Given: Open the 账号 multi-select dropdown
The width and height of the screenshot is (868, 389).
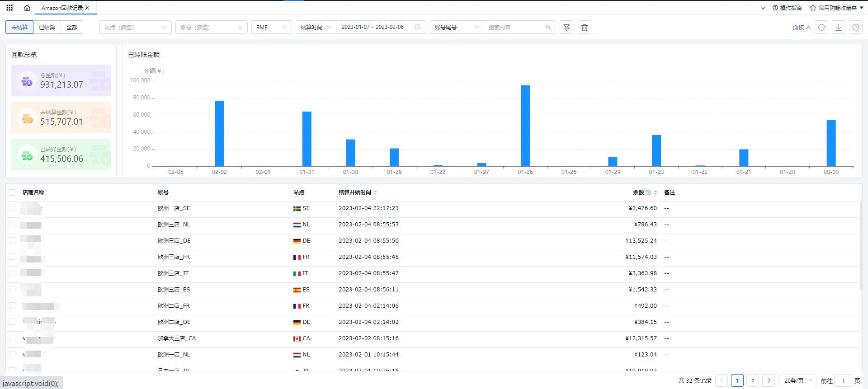Looking at the screenshot, I should click(212, 27).
